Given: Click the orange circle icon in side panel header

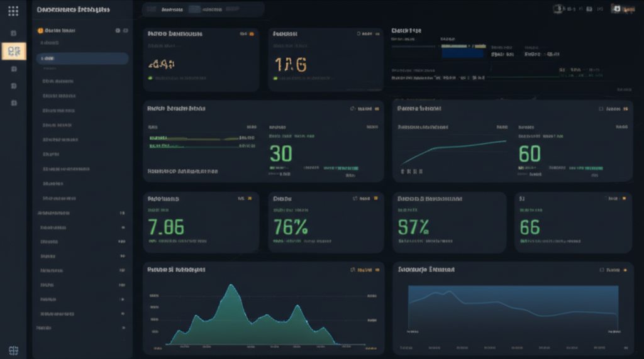Looking at the screenshot, I should (40, 30).
